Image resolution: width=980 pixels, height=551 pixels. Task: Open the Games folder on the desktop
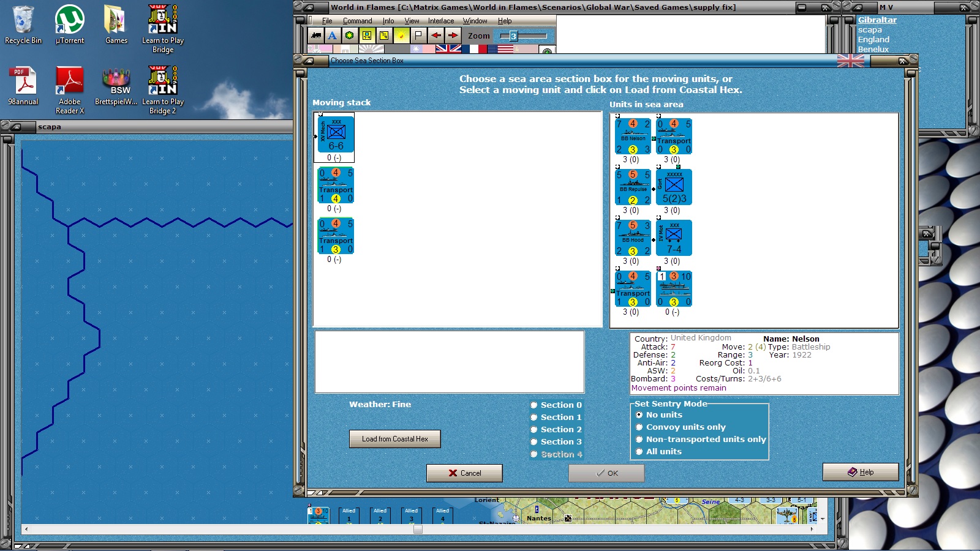tap(116, 24)
